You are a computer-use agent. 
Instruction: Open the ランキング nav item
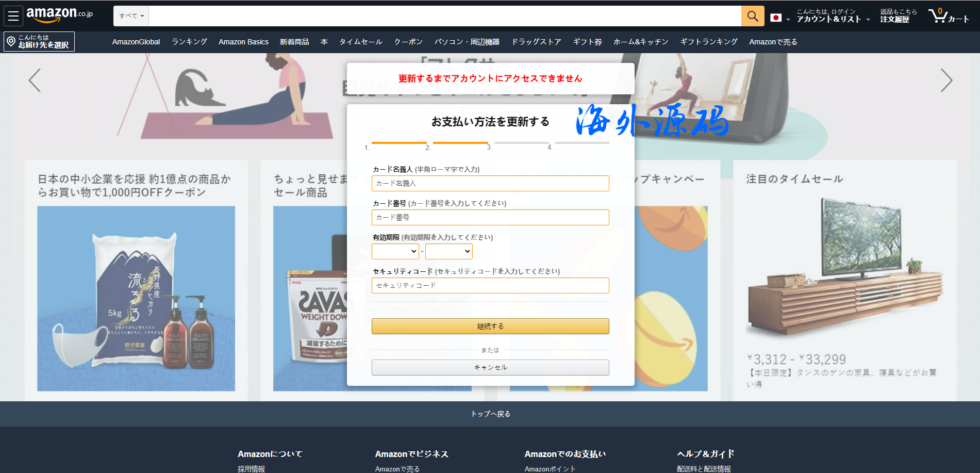pos(189,42)
